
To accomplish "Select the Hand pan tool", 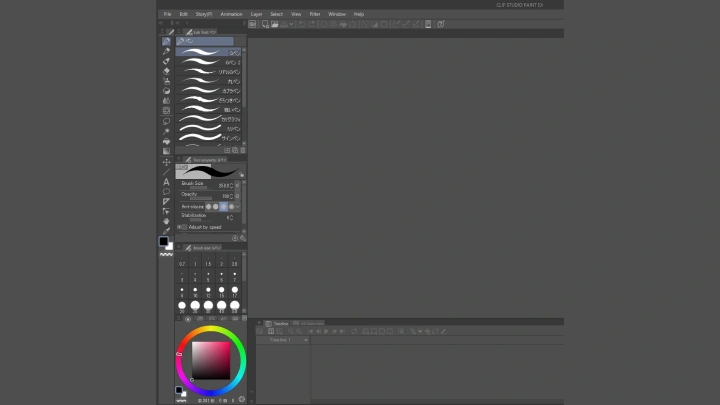I will pyautogui.click(x=166, y=221).
